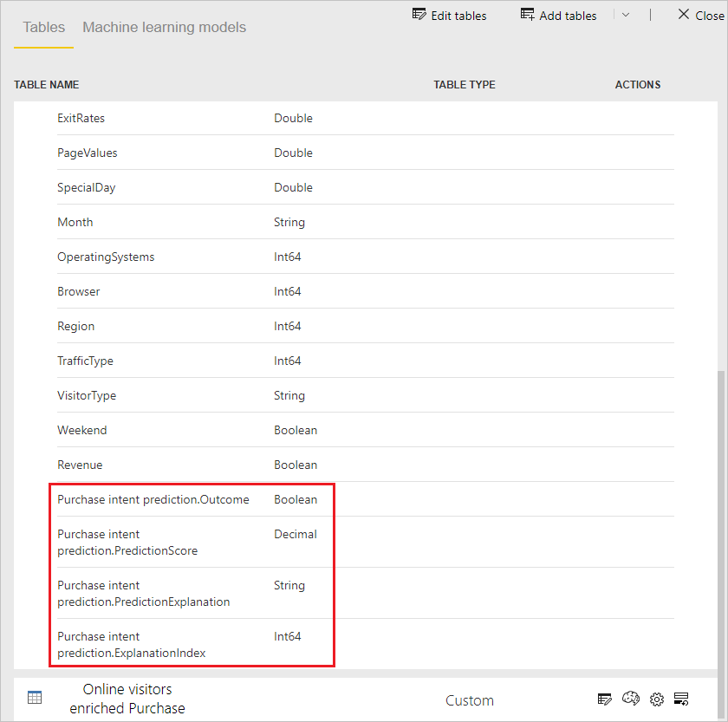Click the VisitorType column name
Image resolution: width=728 pixels, height=722 pixels.
coord(87,395)
